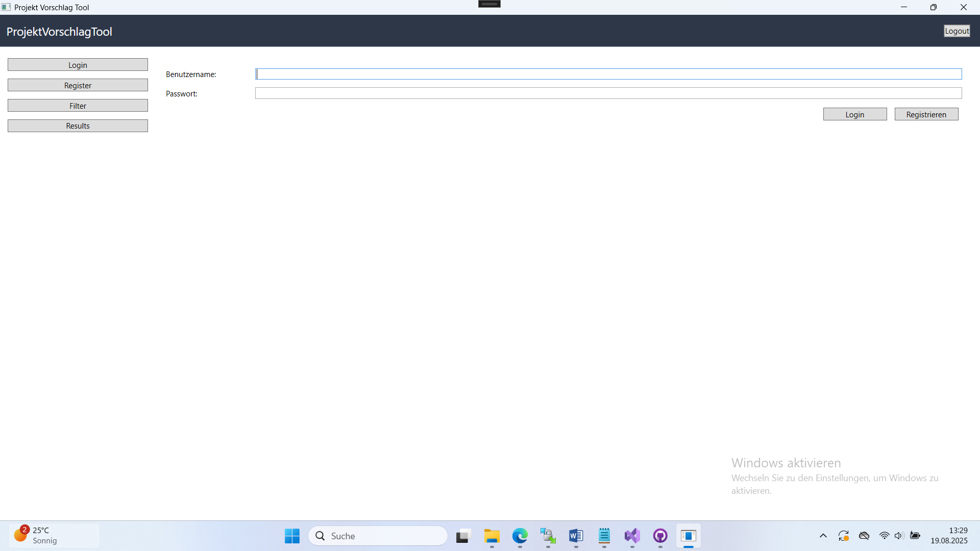Viewport: 980px width, 551px height.
Task: Open File Explorer from the taskbar
Action: click(x=492, y=536)
